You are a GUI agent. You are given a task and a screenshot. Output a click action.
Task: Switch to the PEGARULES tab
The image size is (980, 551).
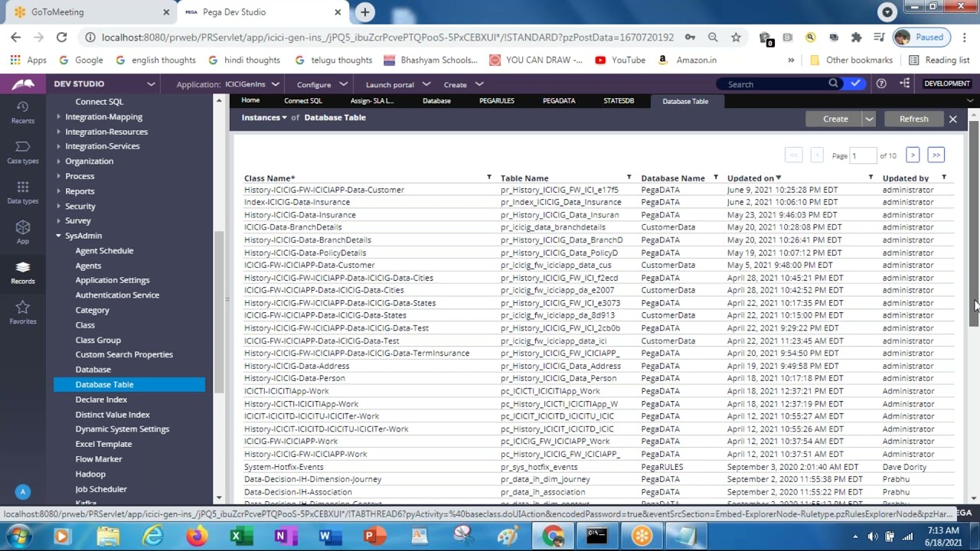pyautogui.click(x=497, y=101)
